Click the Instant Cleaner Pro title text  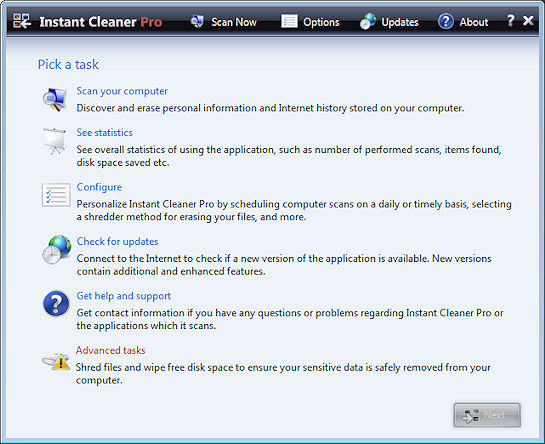click(101, 22)
